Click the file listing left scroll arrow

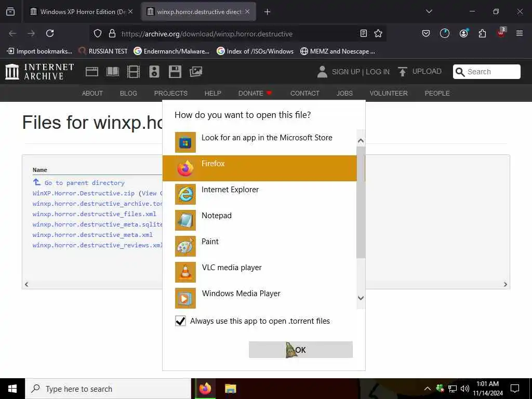pyautogui.click(x=26, y=284)
